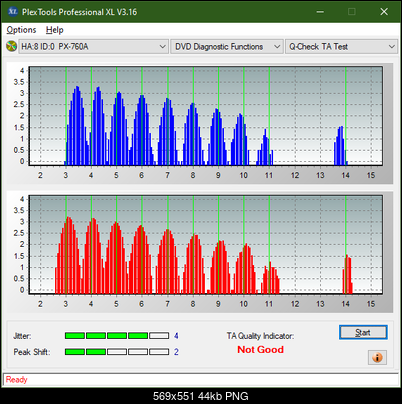The image size is (402, 404).
Task: Open the orange info button
Action: tap(377, 358)
